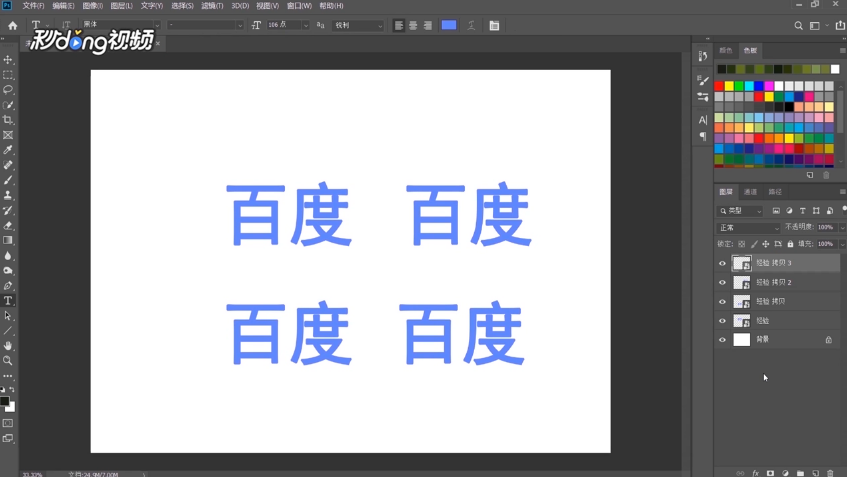The height and width of the screenshot is (477, 847).
Task: Open the fill 填充 slider dropdown
Action: click(x=842, y=244)
